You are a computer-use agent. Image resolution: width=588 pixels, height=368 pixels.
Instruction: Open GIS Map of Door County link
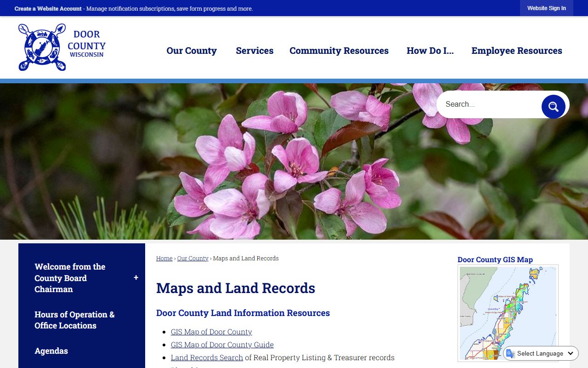211,332
